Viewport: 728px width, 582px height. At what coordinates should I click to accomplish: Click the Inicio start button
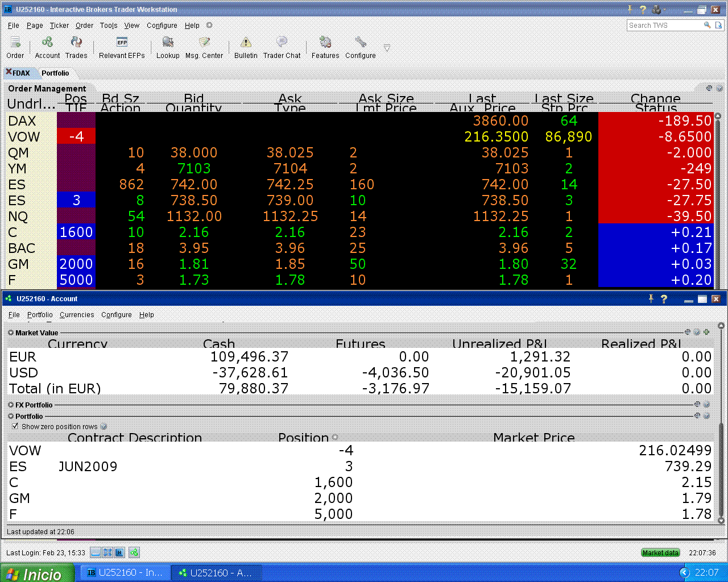(37, 573)
